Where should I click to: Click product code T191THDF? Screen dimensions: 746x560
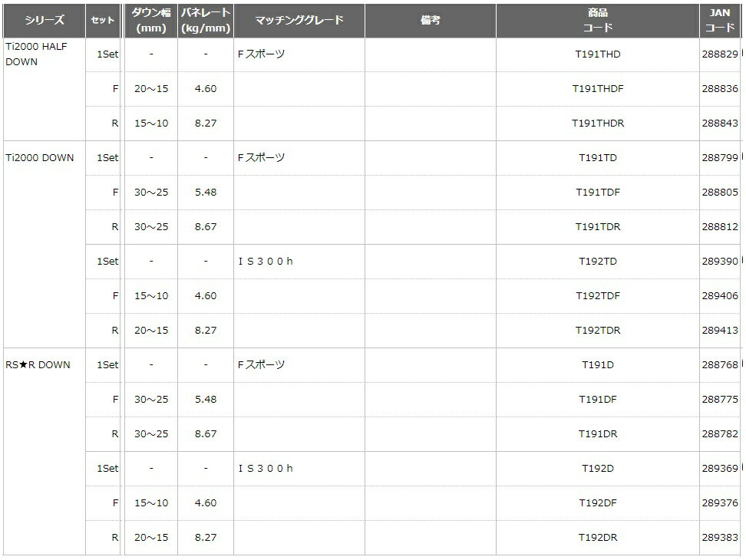[x=597, y=89]
